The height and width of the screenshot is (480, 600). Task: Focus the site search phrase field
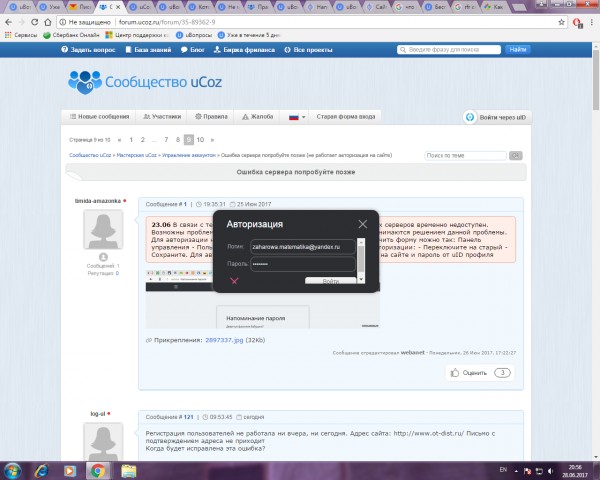pyautogui.click(x=449, y=50)
